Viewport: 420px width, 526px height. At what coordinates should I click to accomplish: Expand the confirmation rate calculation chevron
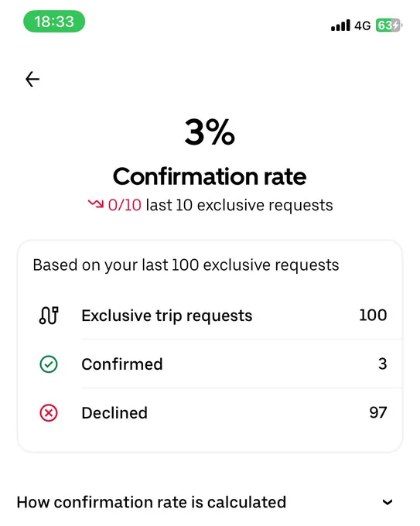pos(388,502)
